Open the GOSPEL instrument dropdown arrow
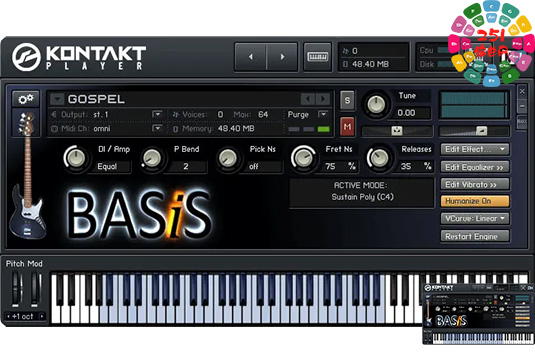Screen dimensions: 535x363 tap(57, 99)
